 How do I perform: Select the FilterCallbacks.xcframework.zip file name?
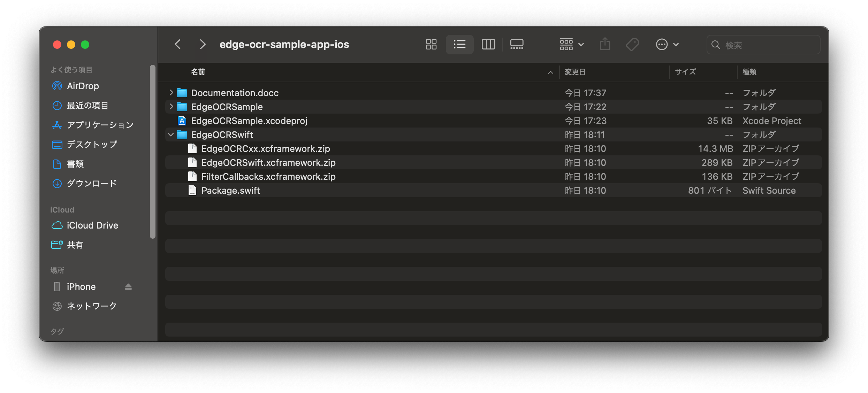[x=268, y=177]
